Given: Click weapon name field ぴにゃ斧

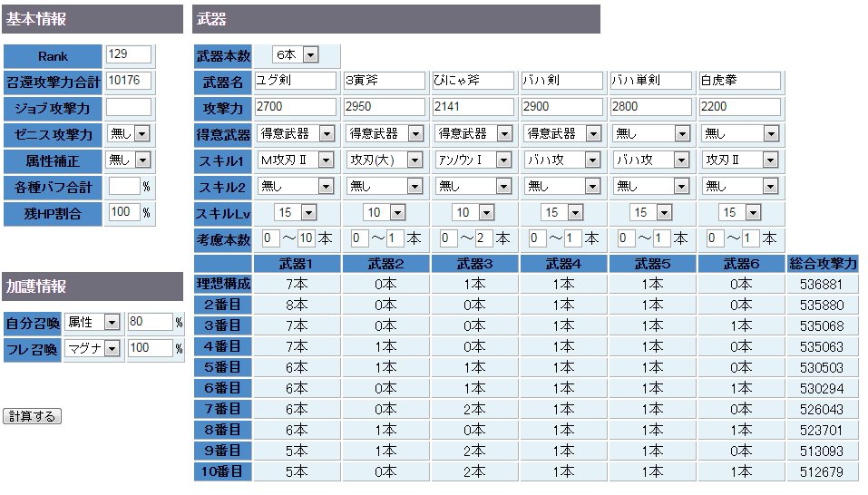Looking at the screenshot, I should (473, 80).
